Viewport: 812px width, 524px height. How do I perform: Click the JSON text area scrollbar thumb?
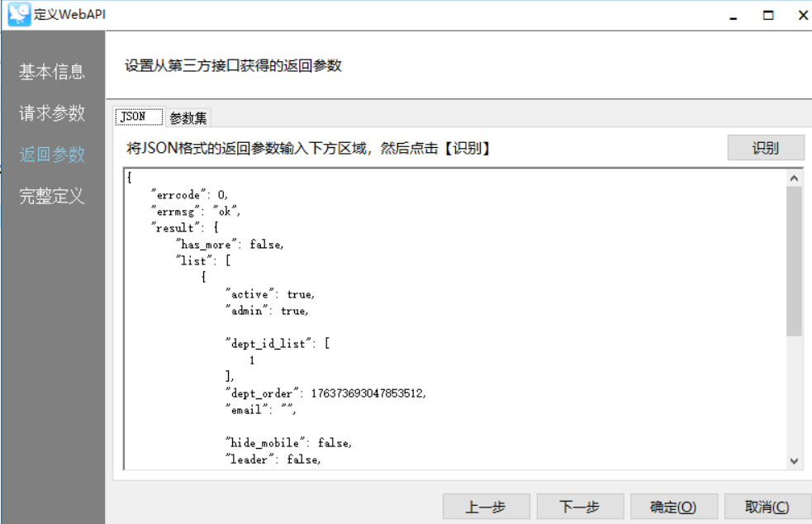[x=794, y=261]
